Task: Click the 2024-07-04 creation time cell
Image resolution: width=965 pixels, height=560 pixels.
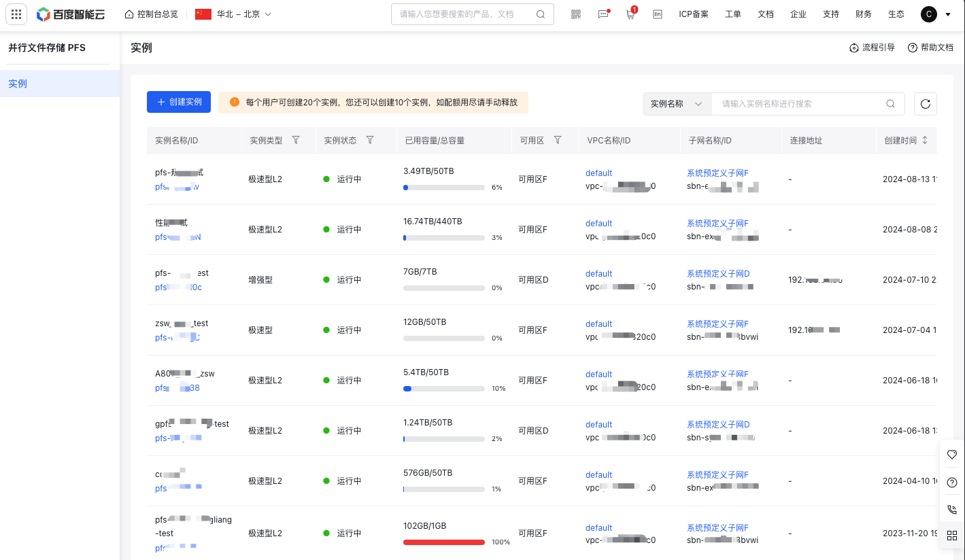Action: pos(910,330)
